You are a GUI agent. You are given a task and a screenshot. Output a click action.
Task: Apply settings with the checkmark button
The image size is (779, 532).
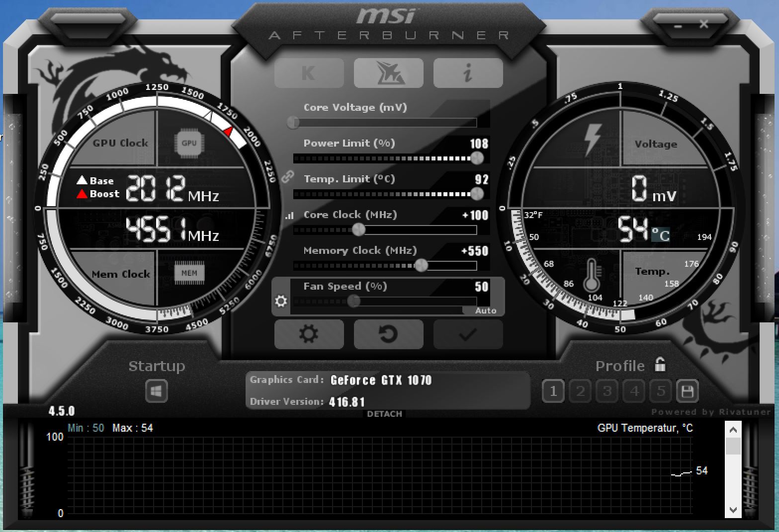pyautogui.click(x=468, y=334)
